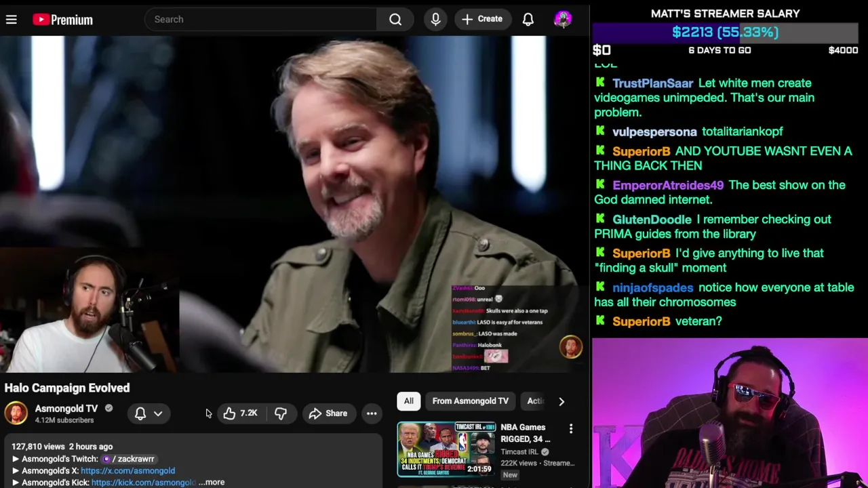Click the Kick badge beside ninjaofspades
Image resolution: width=868 pixels, height=488 pixels.
tap(600, 286)
